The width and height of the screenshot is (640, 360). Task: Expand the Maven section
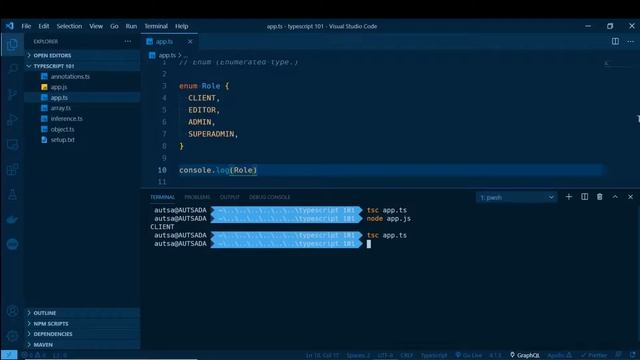point(82,344)
